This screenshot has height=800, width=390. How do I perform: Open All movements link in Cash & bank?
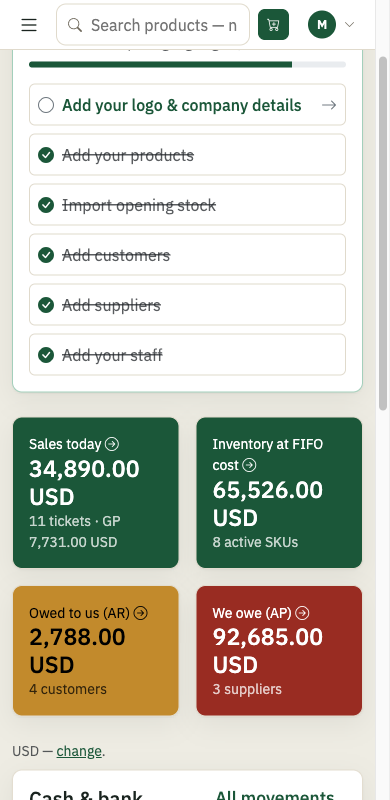pyautogui.click(x=274, y=795)
